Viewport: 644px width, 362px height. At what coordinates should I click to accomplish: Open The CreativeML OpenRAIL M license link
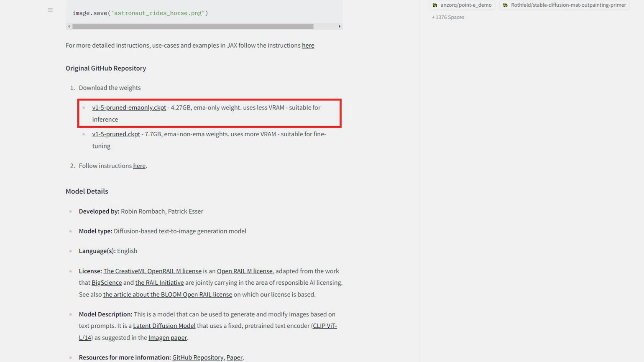pos(152,271)
